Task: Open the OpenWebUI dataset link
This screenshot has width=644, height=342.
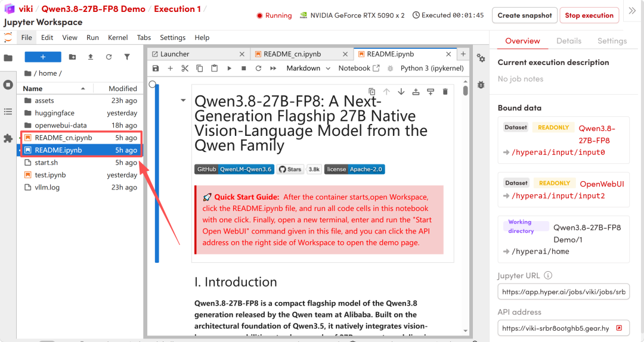Action: point(602,184)
